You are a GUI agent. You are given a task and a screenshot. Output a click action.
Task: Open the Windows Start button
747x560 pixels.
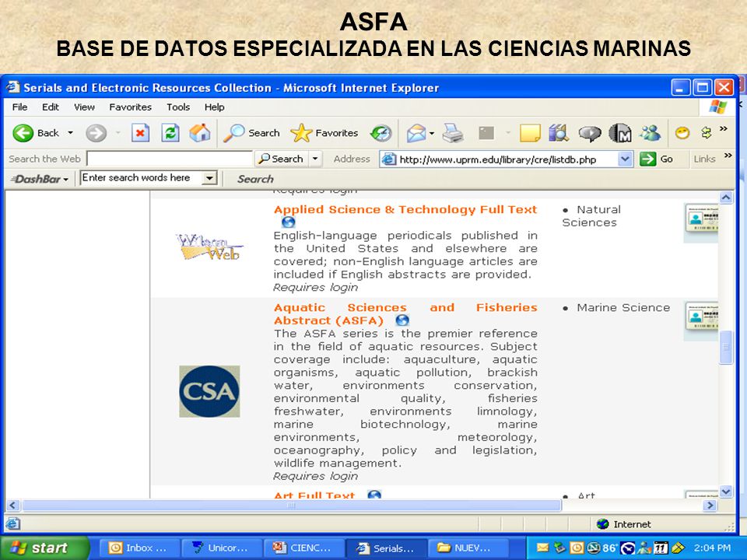44,548
